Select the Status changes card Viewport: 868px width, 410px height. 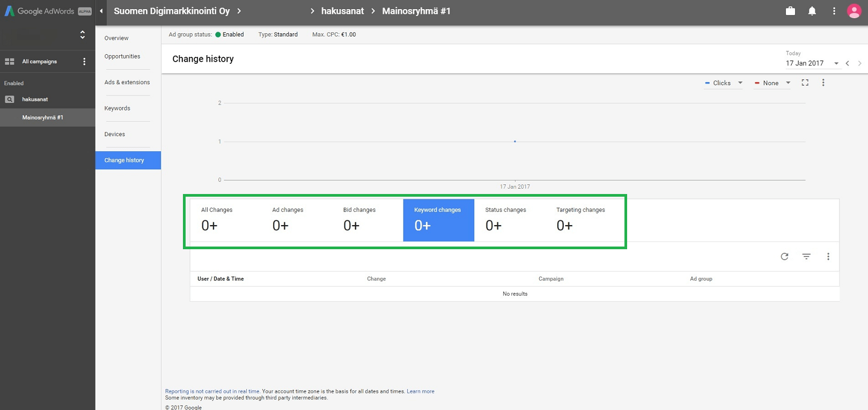[510, 220]
